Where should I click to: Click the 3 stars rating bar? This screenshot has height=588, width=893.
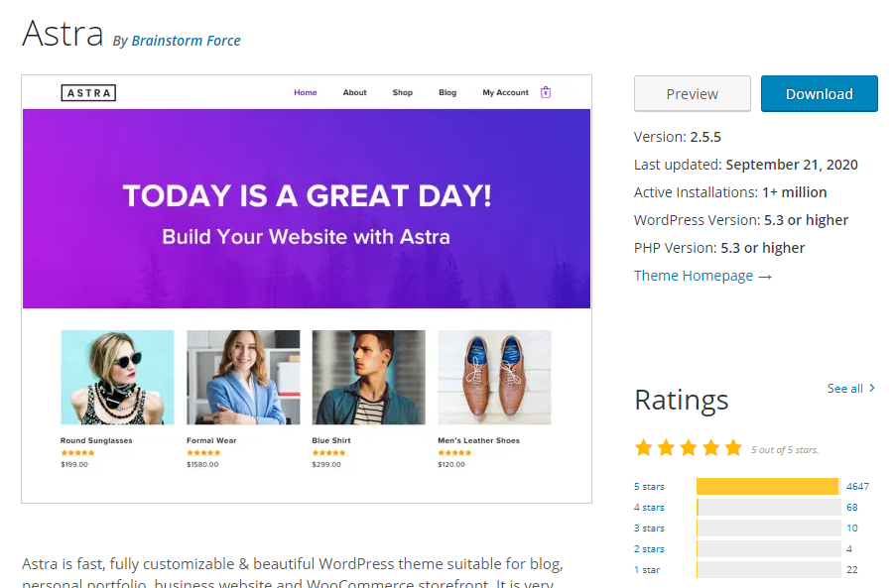coord(768,529)
